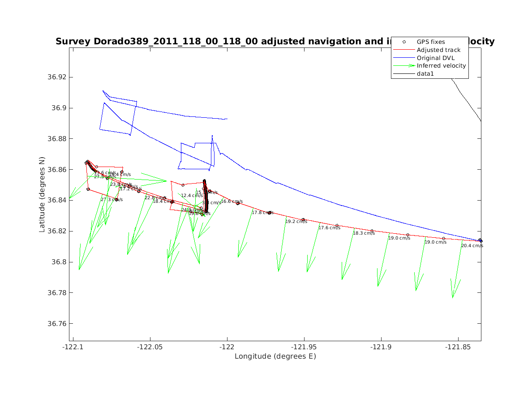The image size is (532, 403).
Task: Click the GPS fixes marker symbol in legend
Action: point(404,42)
